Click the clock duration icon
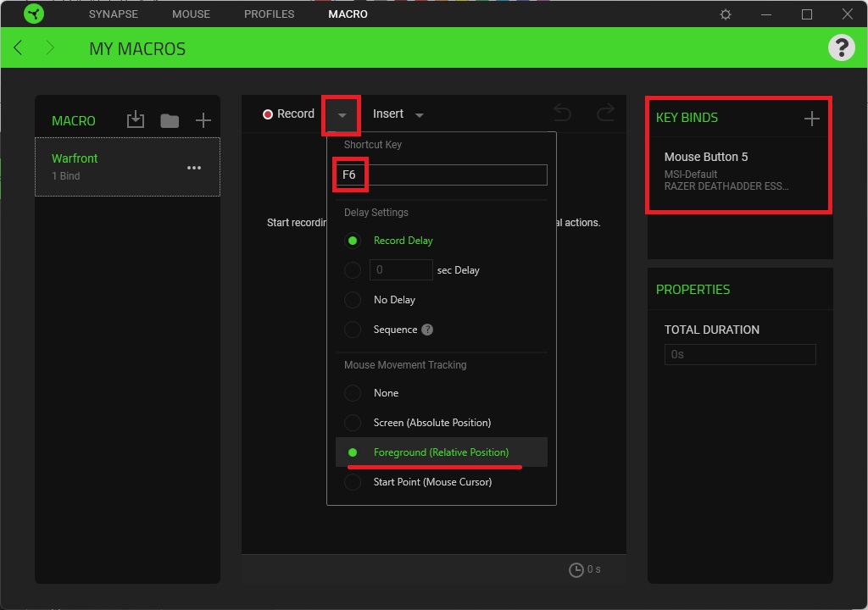The image size is (868, 610). pos(576,570)
